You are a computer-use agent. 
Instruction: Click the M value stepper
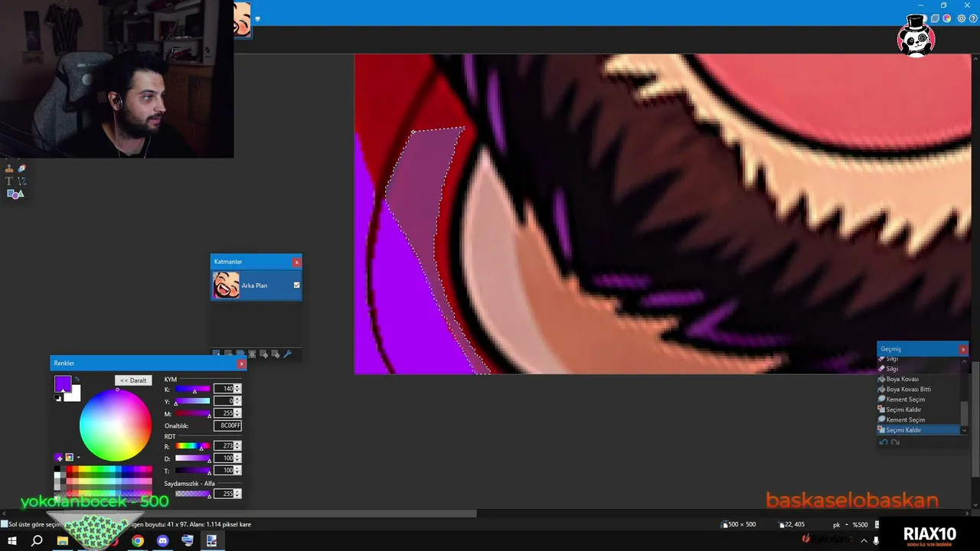click(237, 413)
